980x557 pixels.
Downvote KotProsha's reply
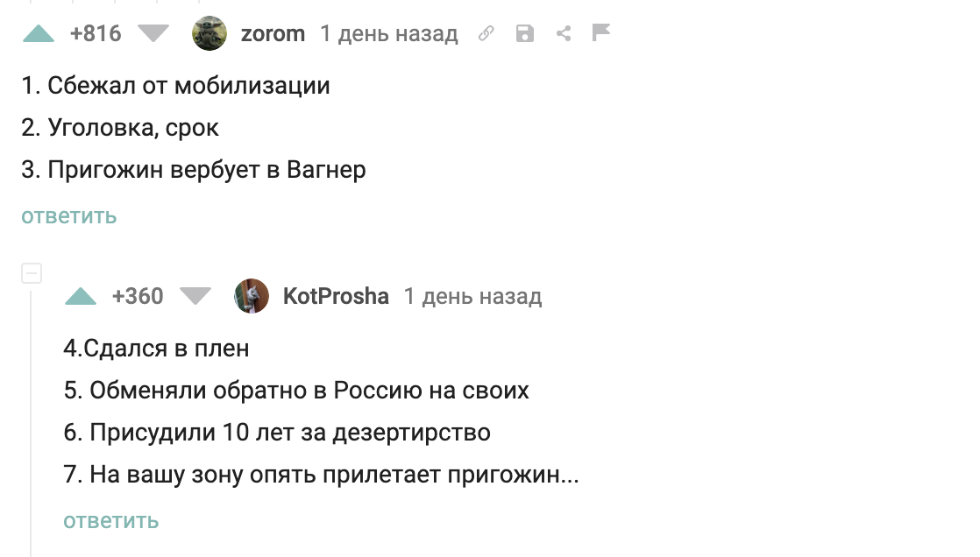click(x=195, y=297)
